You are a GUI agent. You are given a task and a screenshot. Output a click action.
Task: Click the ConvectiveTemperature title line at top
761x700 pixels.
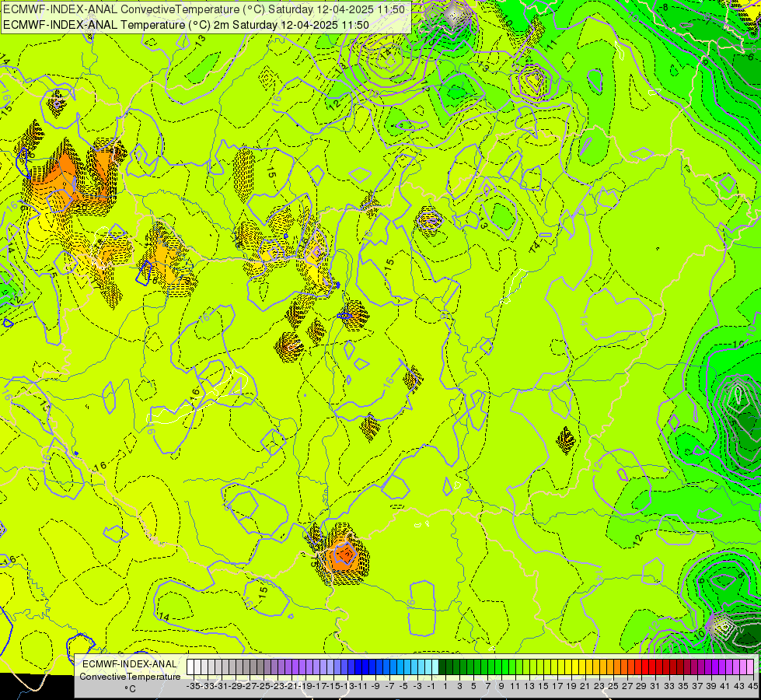[204, 9]
